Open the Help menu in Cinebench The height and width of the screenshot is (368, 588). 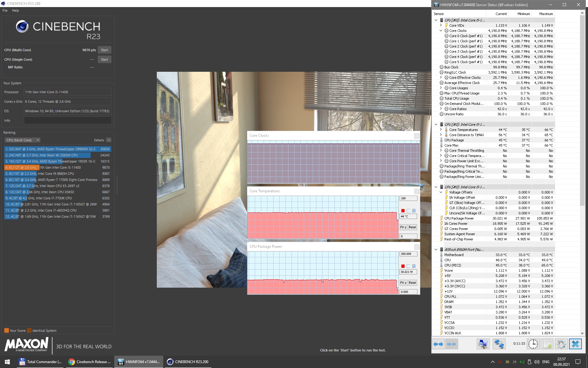tap(15, 10)
